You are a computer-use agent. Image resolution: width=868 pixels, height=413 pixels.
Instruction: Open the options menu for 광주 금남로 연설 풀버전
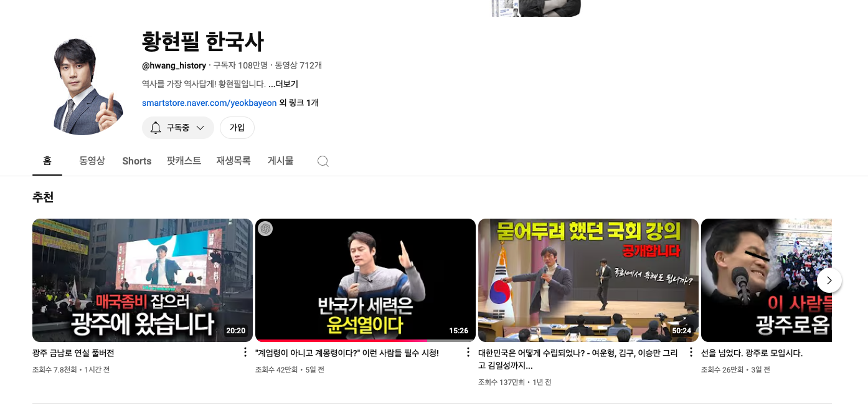coord(245,352)
